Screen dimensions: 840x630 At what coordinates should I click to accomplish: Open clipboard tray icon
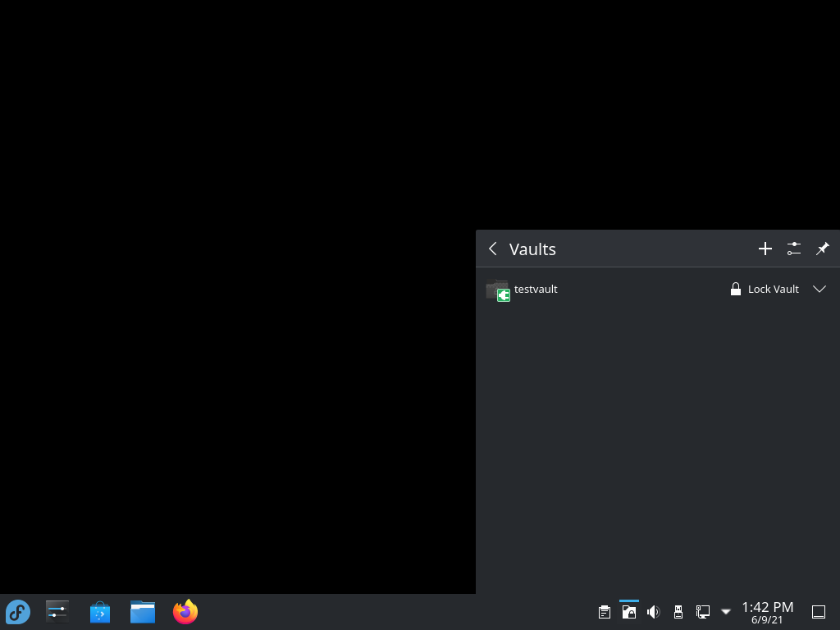pyautogui.click(x=605, y=612)
